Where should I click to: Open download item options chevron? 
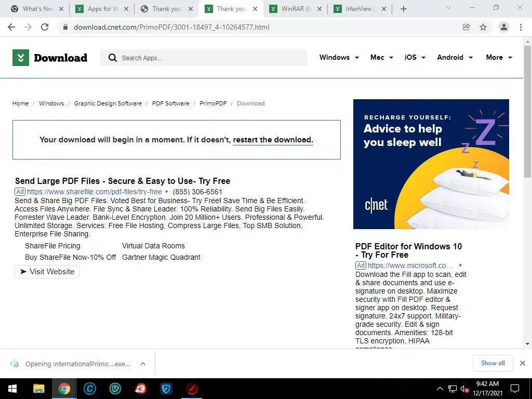coord(143,364)
